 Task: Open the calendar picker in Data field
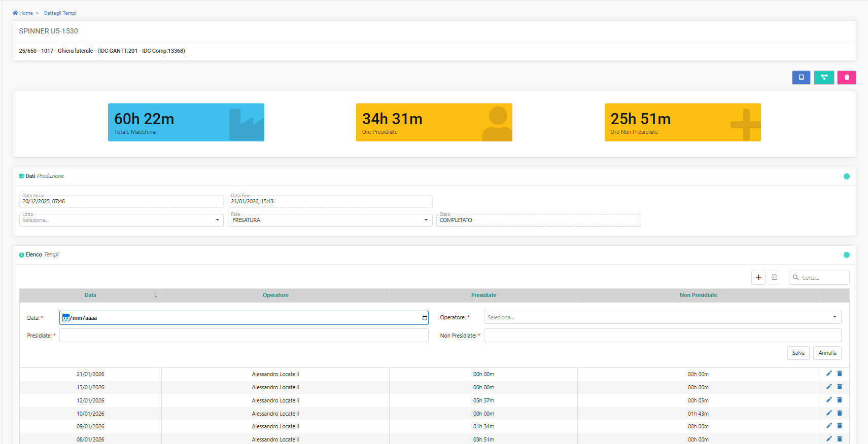(425, 318)
